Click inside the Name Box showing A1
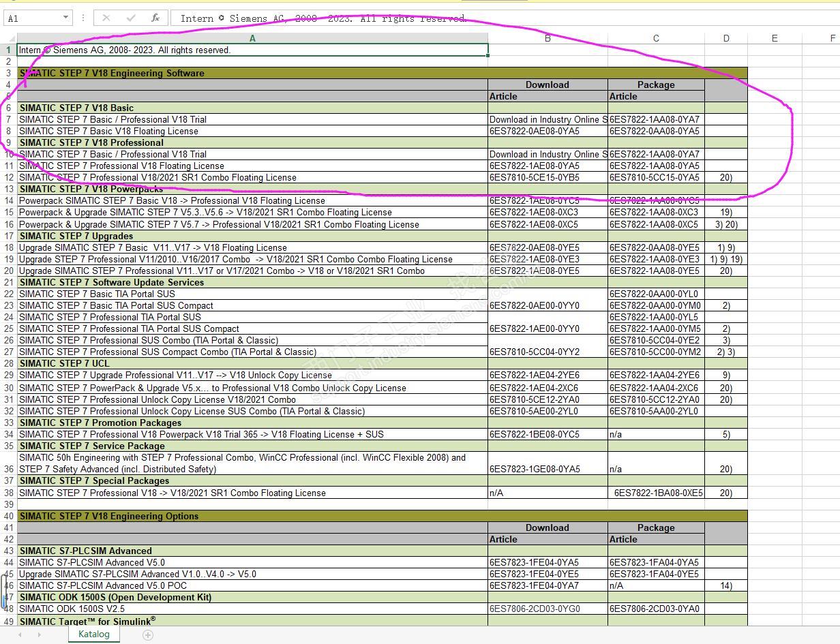Screen dimensions: 840x644 33,18
